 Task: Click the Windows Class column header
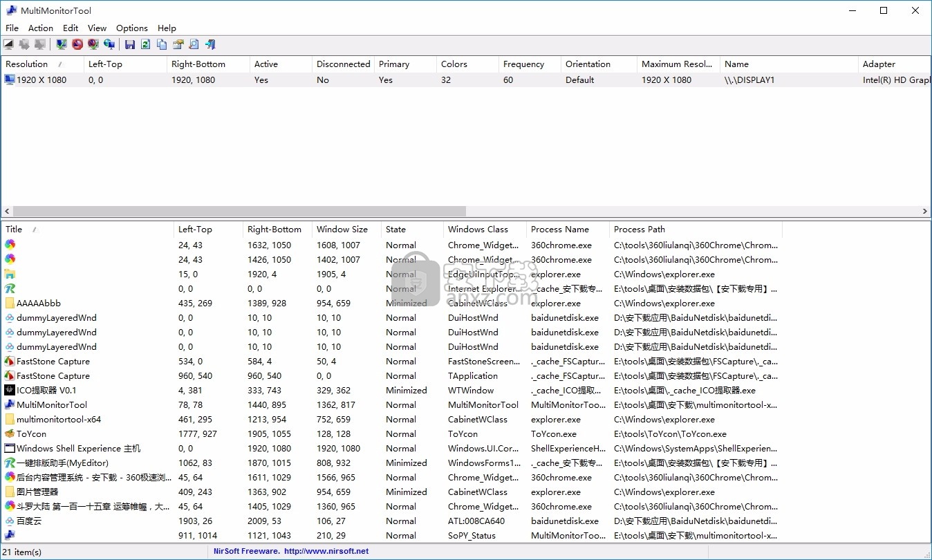point(485,229)
